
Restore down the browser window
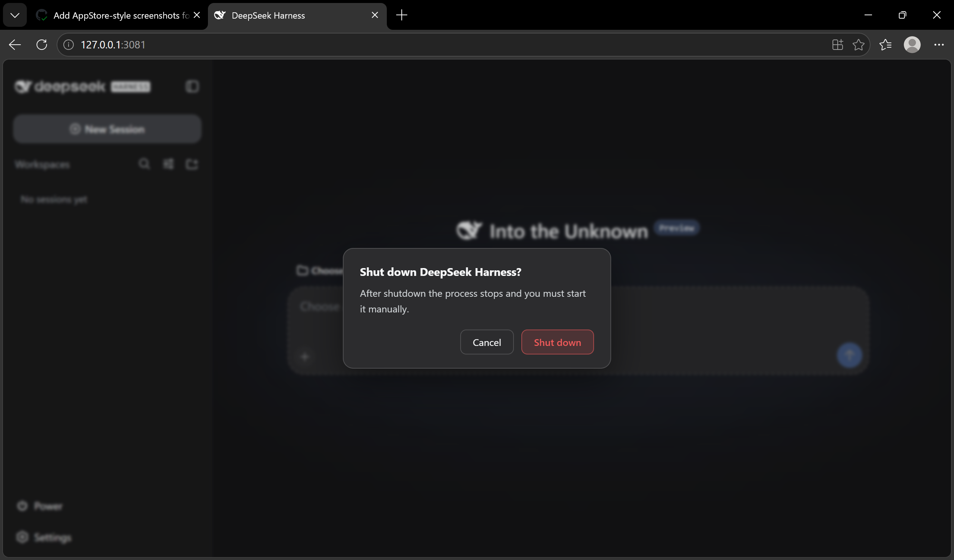click(902, 15)
